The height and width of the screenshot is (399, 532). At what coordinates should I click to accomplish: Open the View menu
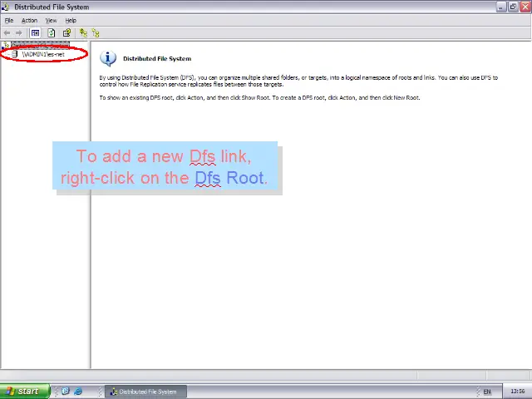point(52,20)
